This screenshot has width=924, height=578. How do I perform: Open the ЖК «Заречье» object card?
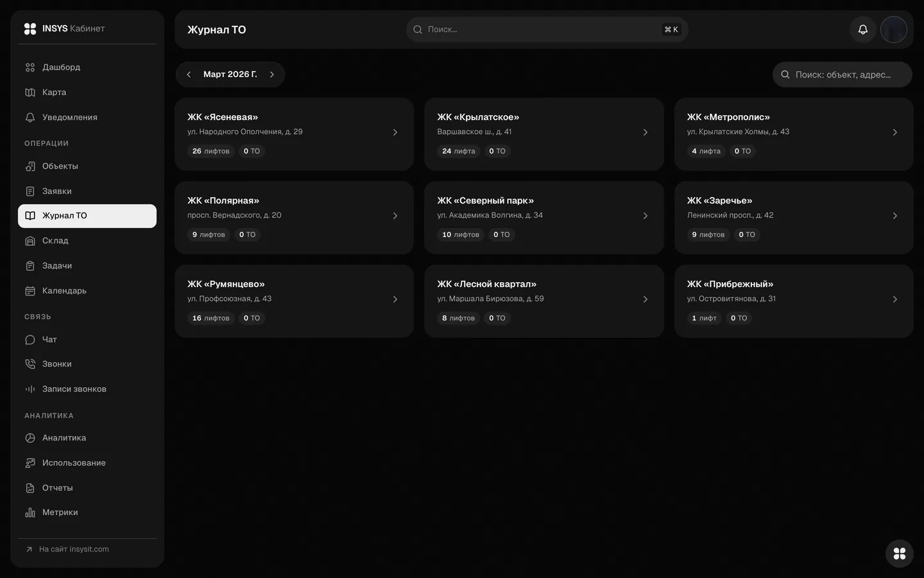pyautogui.click(x=794, y=218)
